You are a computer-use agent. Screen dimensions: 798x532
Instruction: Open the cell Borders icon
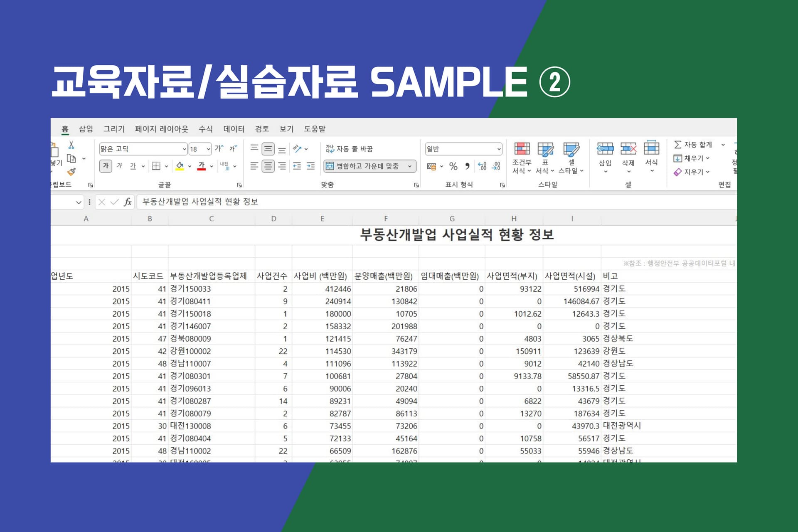[156, 166]
